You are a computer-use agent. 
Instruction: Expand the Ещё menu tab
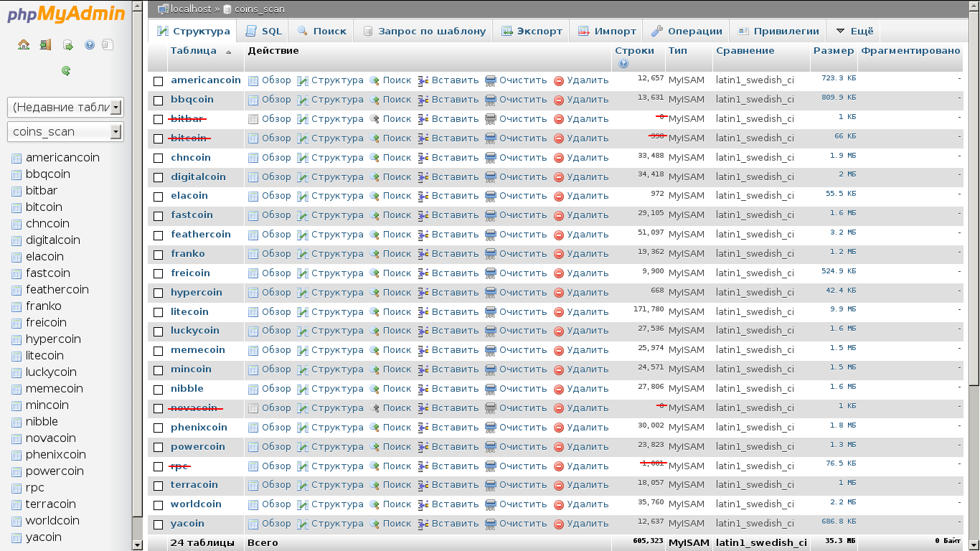[854, 31]
